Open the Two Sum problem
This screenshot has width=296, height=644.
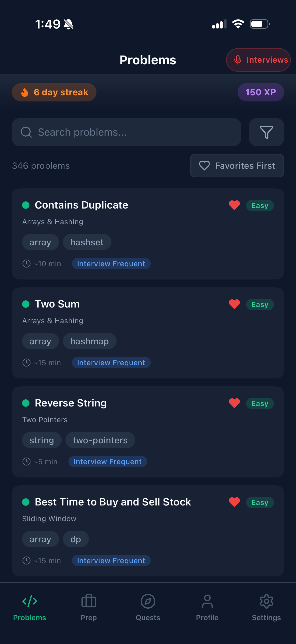(57, 304)
